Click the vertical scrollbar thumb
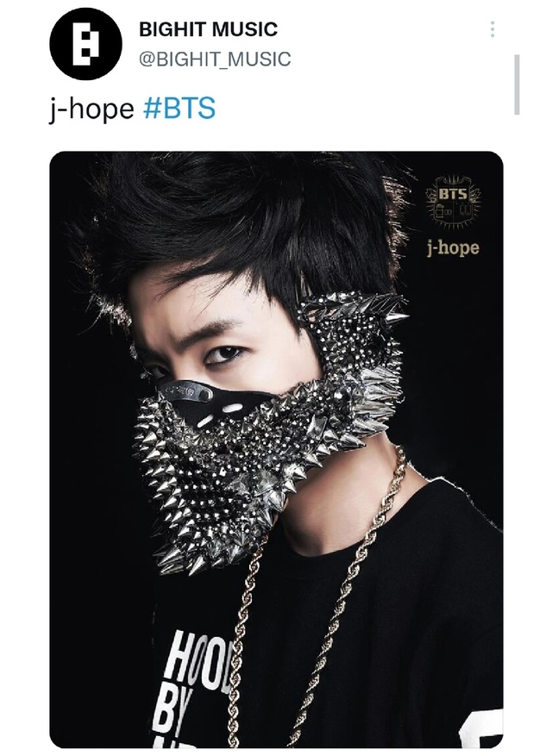552x756 pixels. click(517, 84)
